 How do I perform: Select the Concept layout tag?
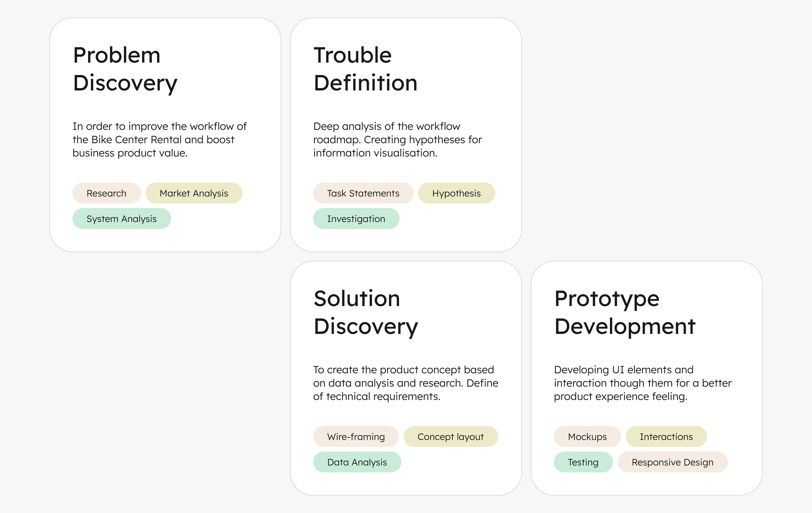pos(450,436)
